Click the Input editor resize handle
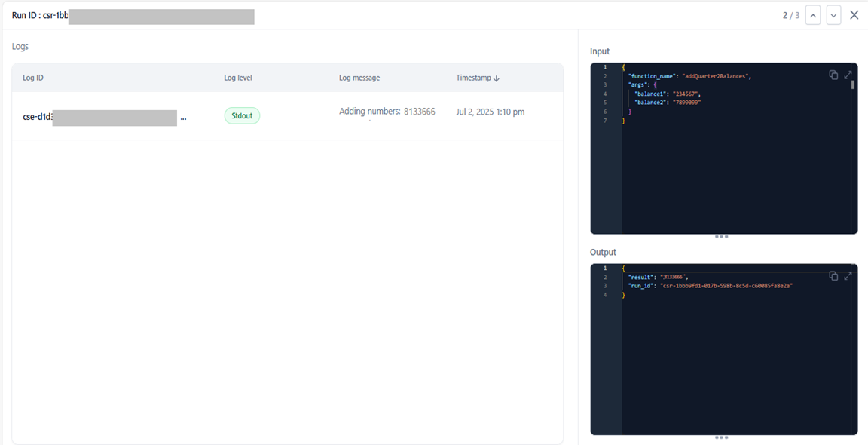This screenshot has width=868, height=445. pos(721,237)
